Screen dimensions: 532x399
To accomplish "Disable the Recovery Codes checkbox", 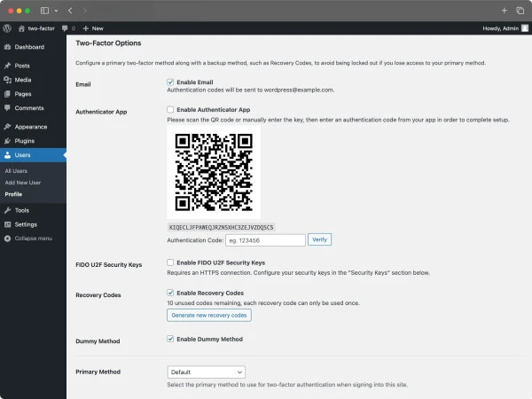I will tap(170, 293).
